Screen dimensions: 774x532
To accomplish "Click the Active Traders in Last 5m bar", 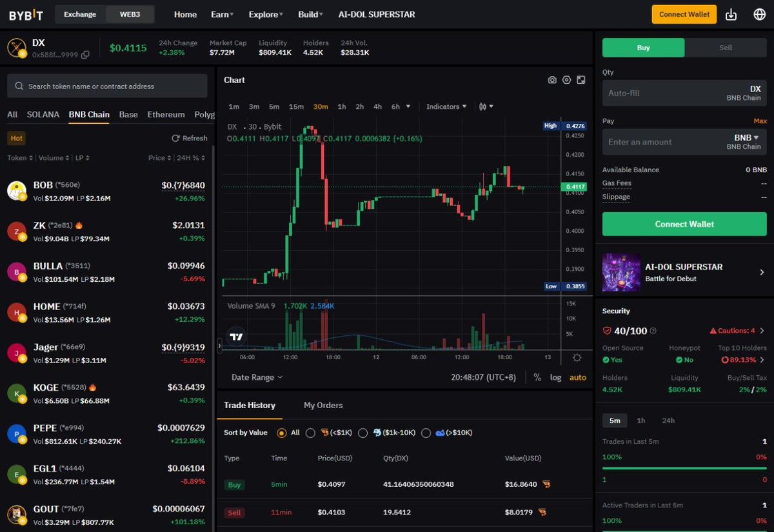I will 684,531.
